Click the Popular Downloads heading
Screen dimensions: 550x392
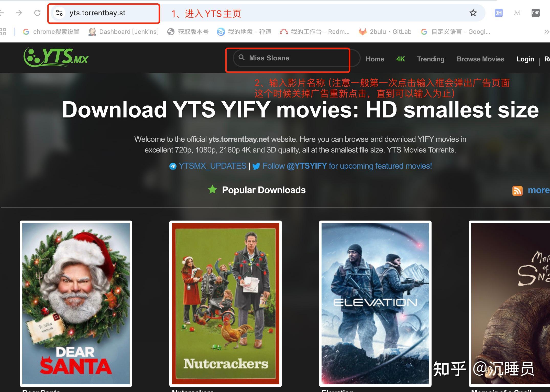tap(264, 190)
